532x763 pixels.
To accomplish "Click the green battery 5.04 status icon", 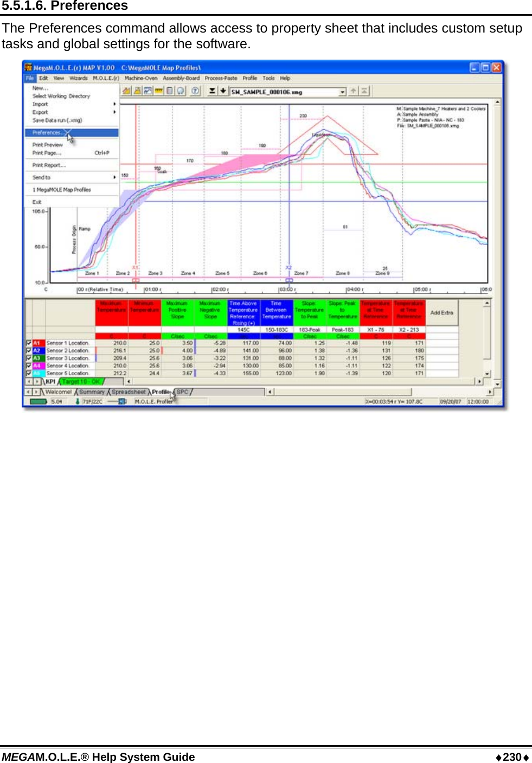I will 39,402.
